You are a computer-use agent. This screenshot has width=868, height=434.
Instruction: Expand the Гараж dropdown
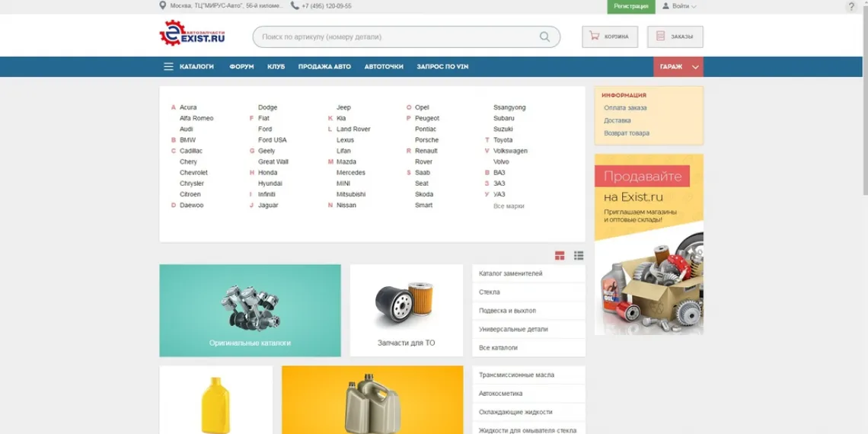coord(678,66)
